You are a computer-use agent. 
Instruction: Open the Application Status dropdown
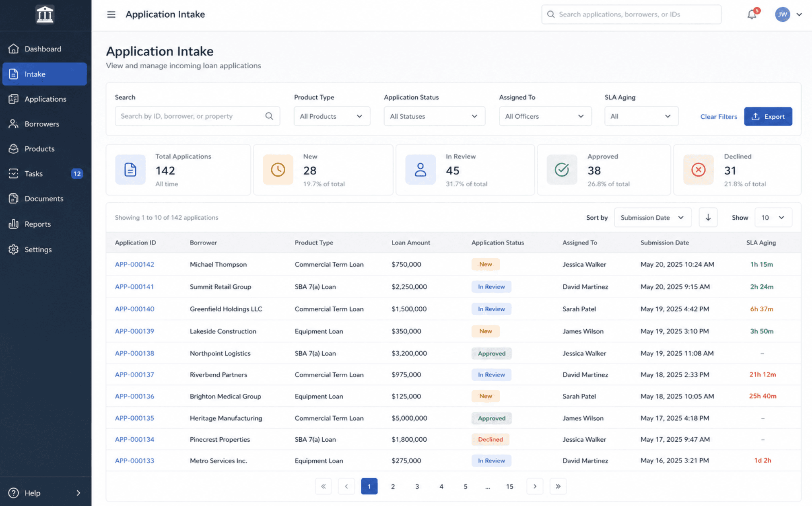pos(434,116)
